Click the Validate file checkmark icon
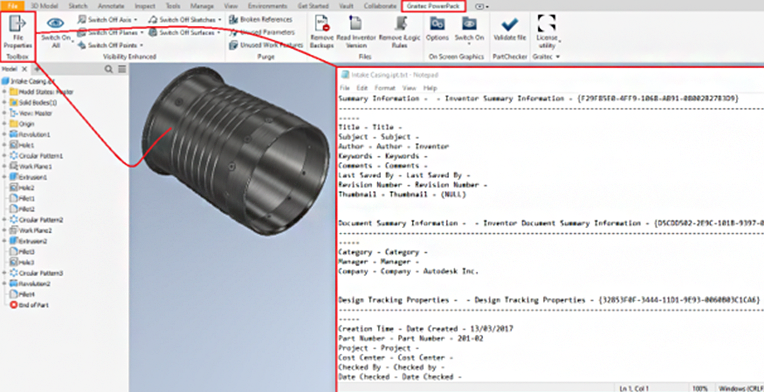 (510, 23)
